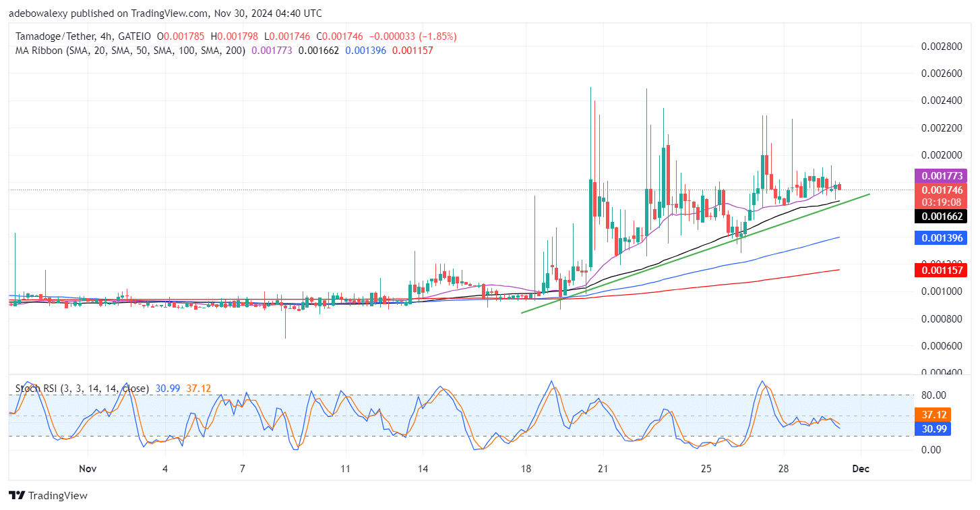
Task: Click the 0.002000 price axis value
Action: pos(941,155)
